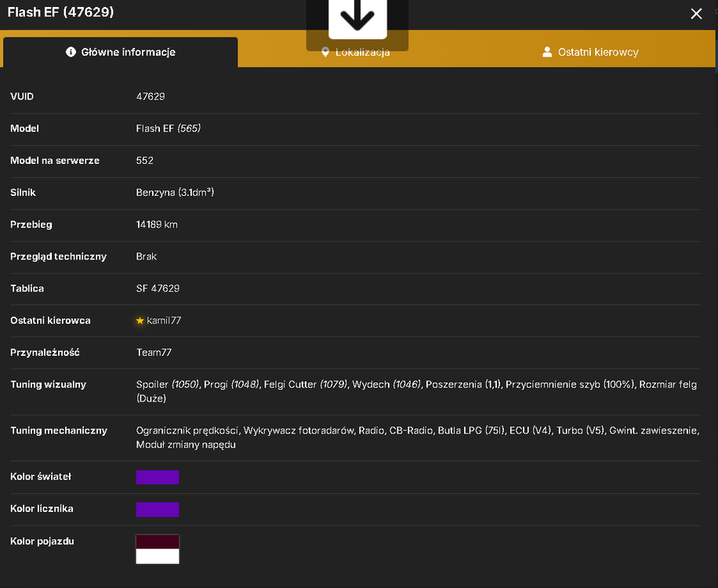Click the Ostatni kierowca row label
718x588 pixels.
[50, 321]
